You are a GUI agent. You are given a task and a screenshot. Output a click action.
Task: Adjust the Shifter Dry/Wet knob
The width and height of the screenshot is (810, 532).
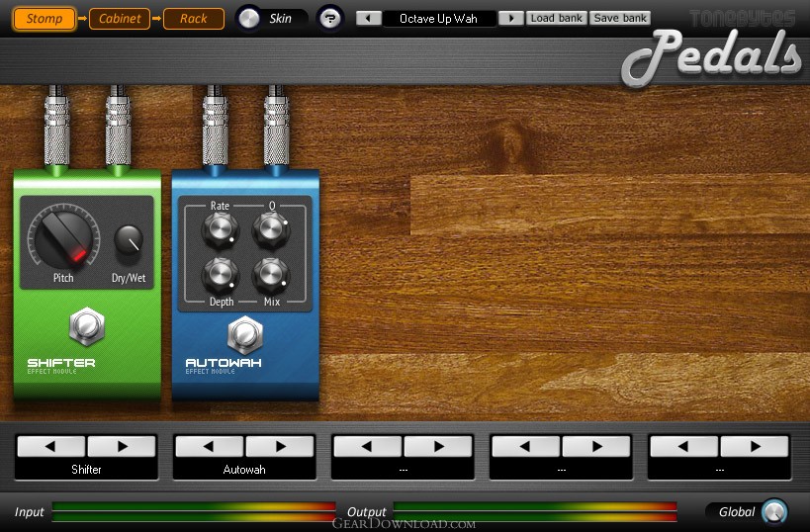tap(129, 239)
